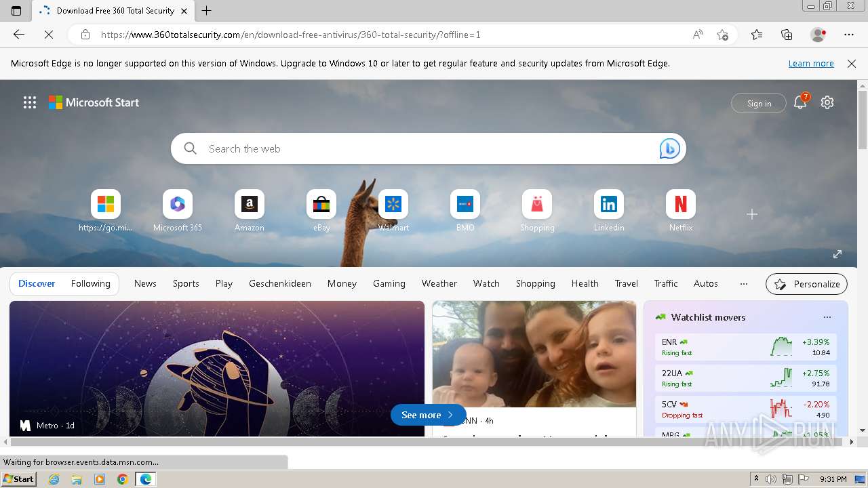This screenshot has height=488, width=868.
Task: Open the Walmart quick link tile
Action: [393, 211]
